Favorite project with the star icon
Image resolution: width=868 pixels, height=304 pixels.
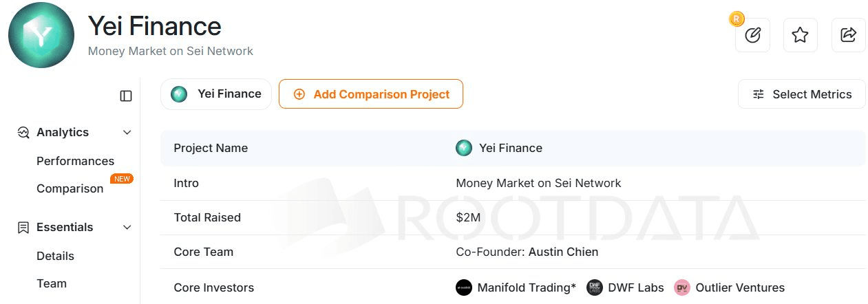[800, 35]
